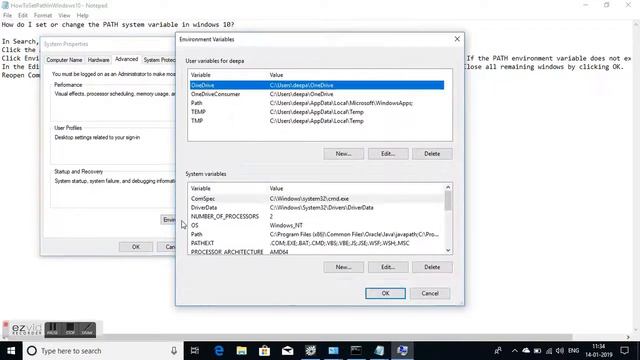
Task: Click the system variables scrollbar thumb
Action: click(448, 200)
